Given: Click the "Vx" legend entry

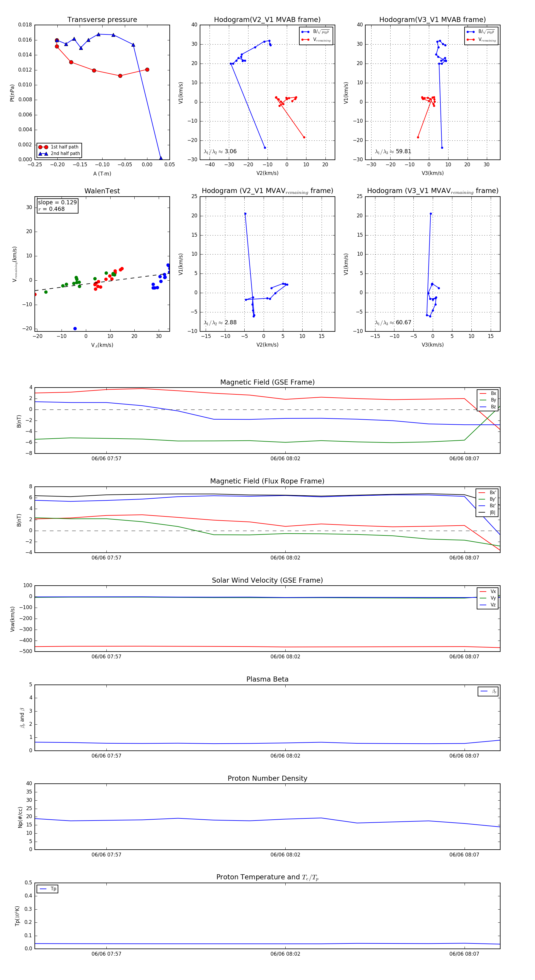Looking at the screenshot, I should click(x=488, y=591).
